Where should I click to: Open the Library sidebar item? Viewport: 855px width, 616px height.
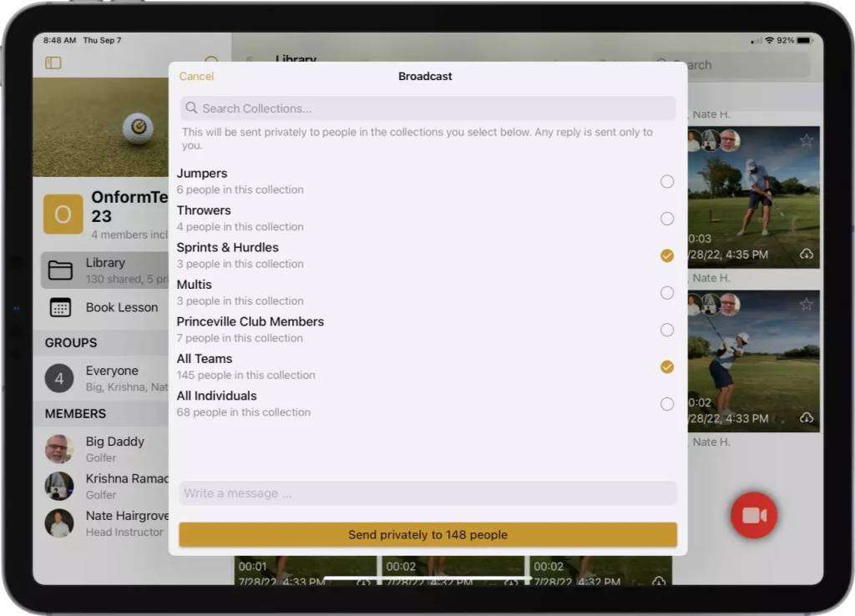click(104, 270)
